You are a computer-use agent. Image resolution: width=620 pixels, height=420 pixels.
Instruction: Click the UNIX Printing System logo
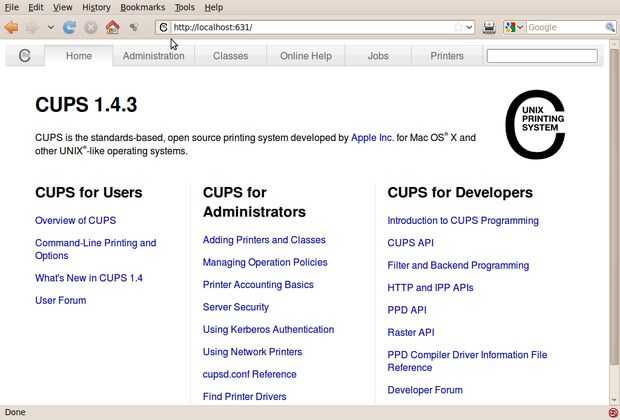tap(535, 124)
